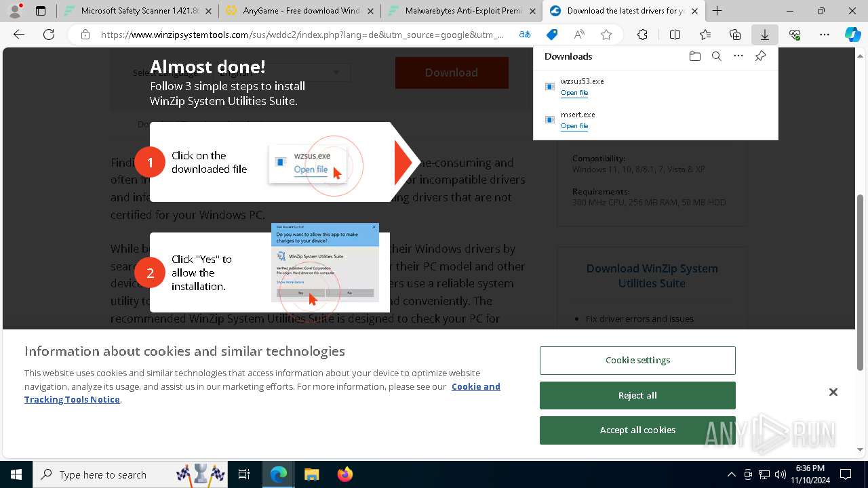Screen dimensions: 868x488
Task: Activate the Read aloud icon
Action: click(579, 35)
